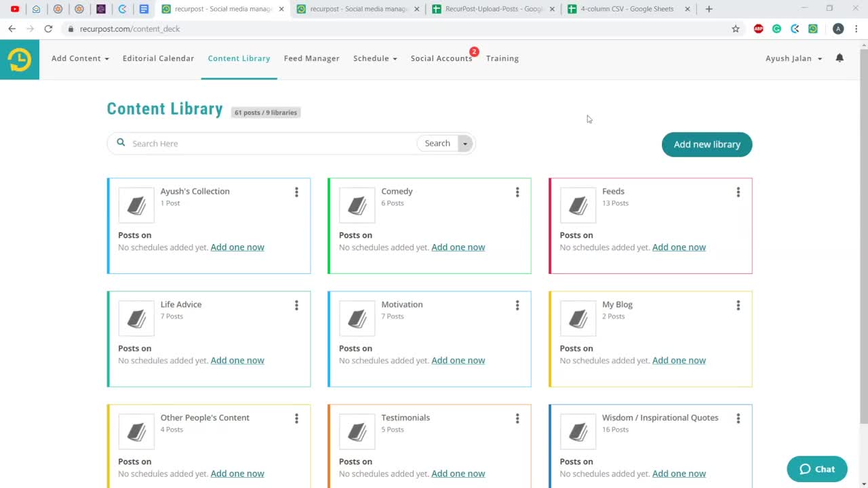Switch to RecurPost-Upload-Posts Google Sheets tab
The width and height of the screenshot is (868, 488).
(x=493, y=9)
